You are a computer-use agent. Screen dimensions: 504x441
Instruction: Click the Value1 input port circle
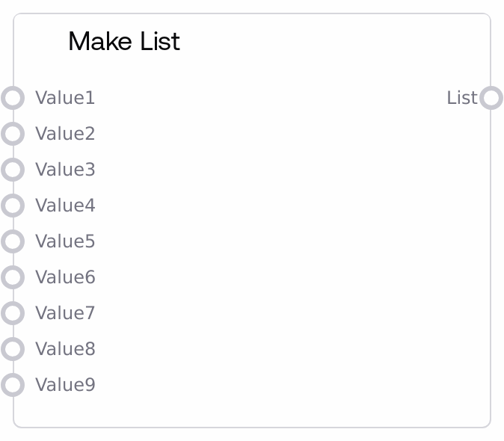click(x=13, y=98)
